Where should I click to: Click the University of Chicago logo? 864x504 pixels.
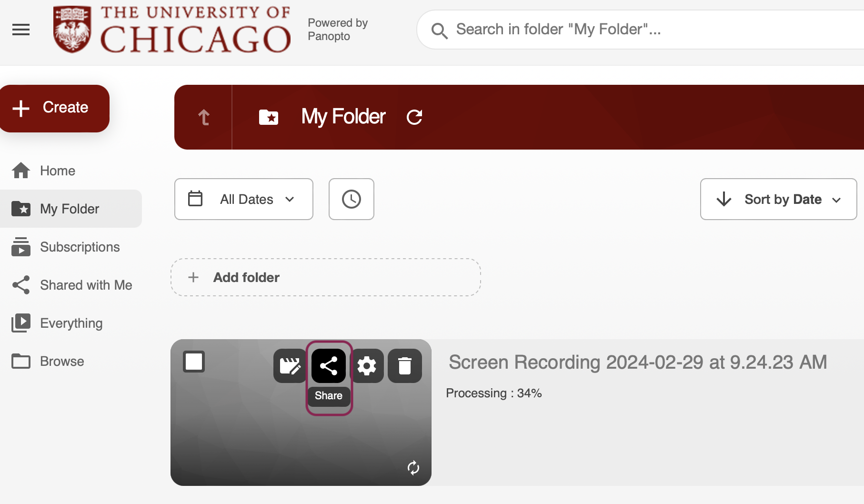point(172,30)
